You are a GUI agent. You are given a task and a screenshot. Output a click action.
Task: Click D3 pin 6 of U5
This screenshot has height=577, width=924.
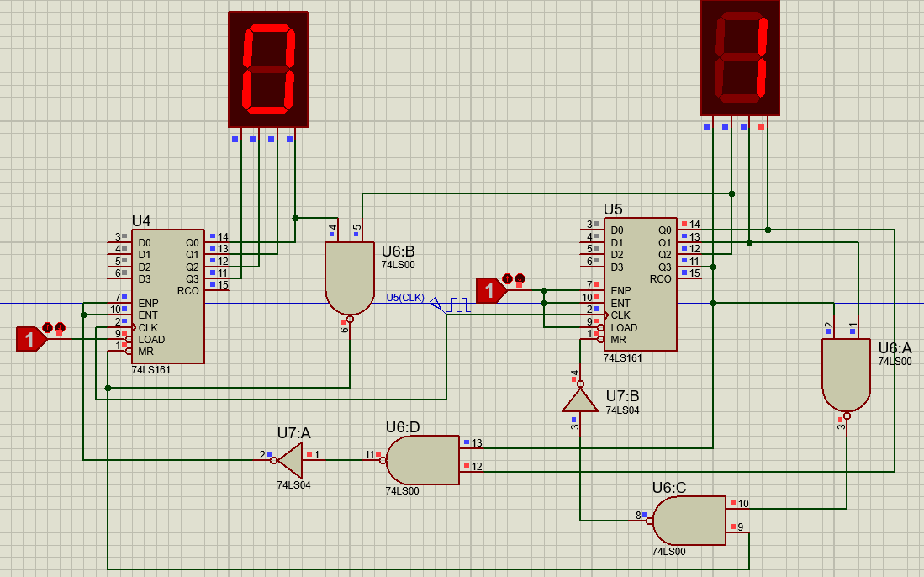pyautogui.click(x=592, y=267)
